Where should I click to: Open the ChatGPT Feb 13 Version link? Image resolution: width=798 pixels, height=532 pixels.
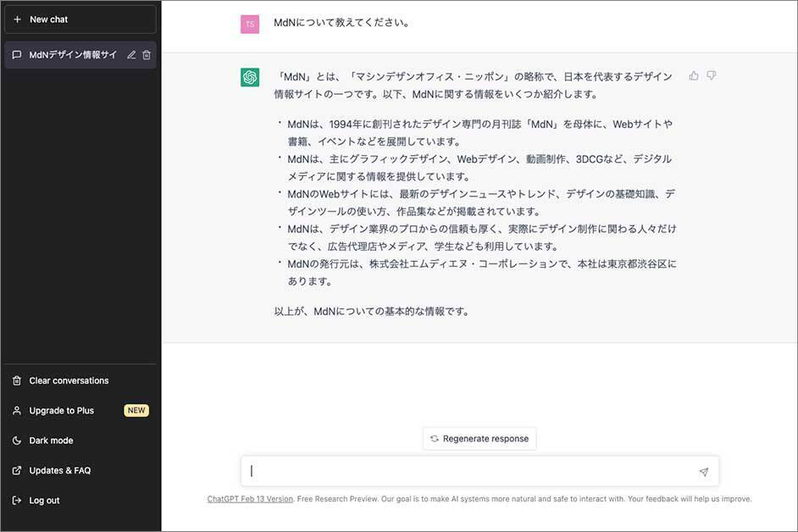[250, 499]
